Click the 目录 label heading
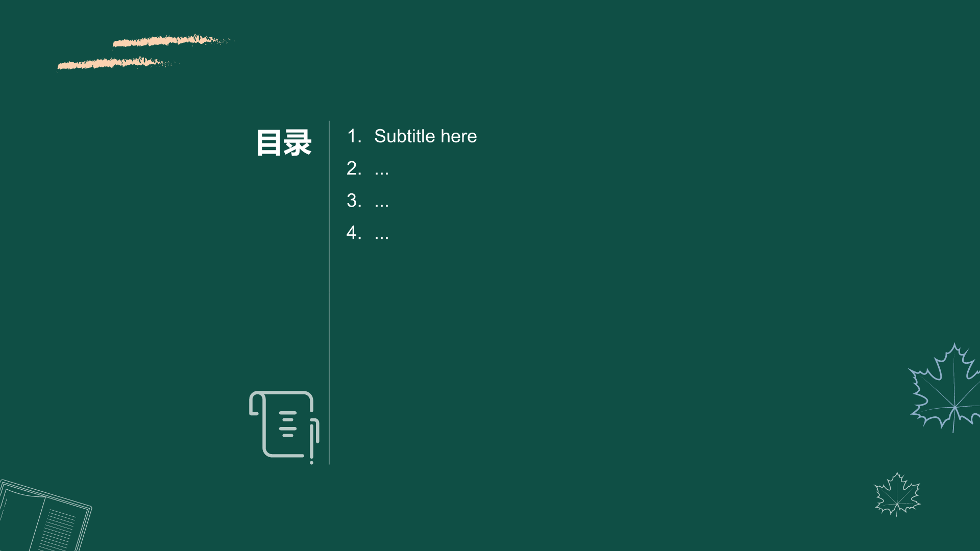 point(283,142)
